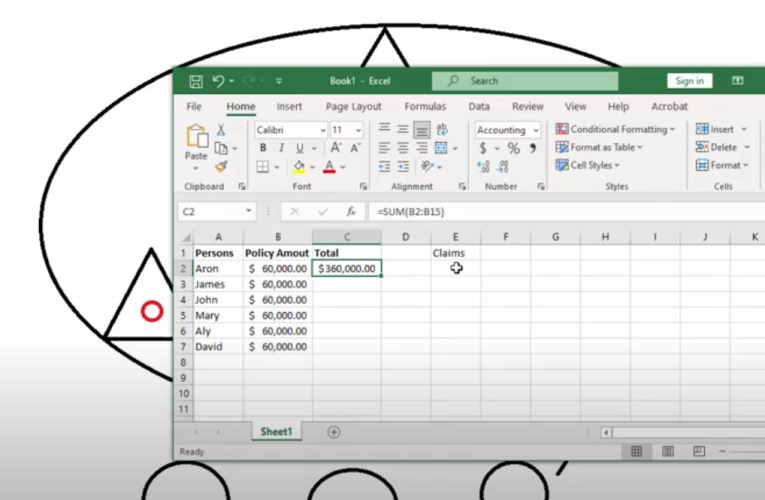The height and width of the screenshot is (500, 765).
Task: Toggle Bottom Align button
Action: pyautogui.click(x=422, y=129)
